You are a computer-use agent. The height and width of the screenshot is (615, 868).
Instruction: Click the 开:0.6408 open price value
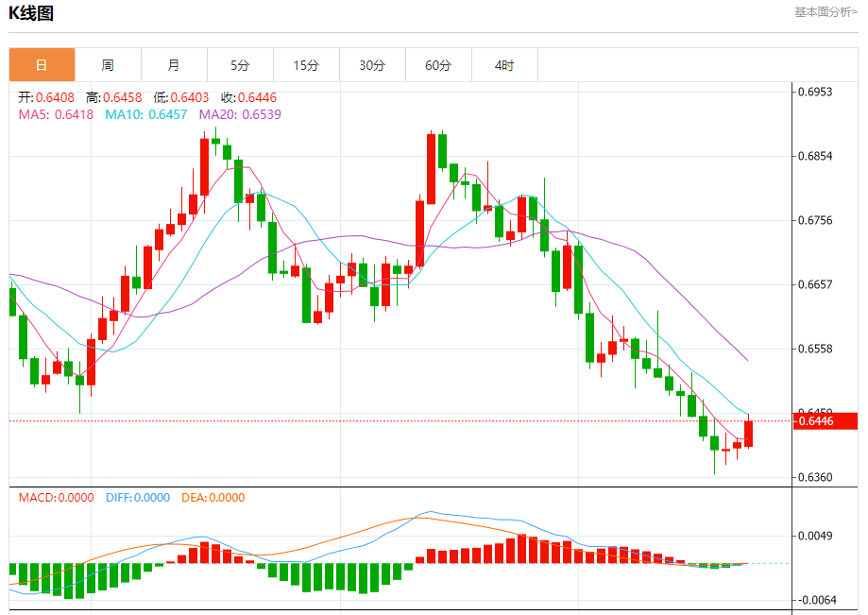coord(46,97)
